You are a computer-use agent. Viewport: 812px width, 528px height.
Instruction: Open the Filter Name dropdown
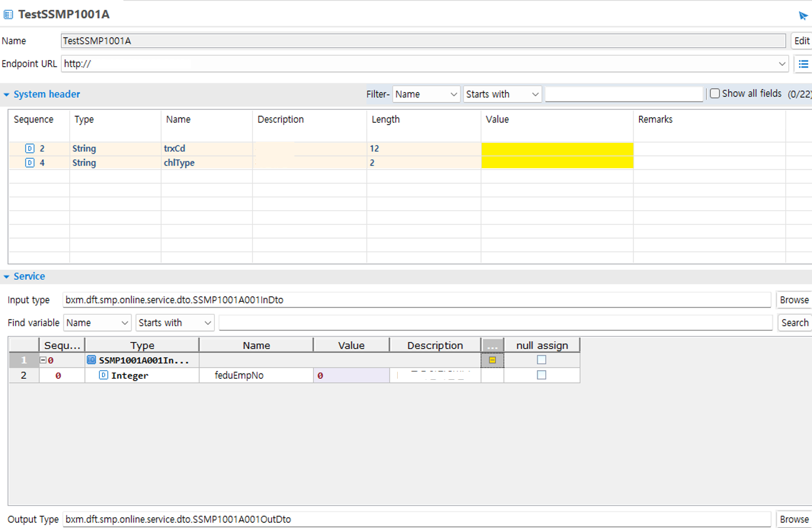426,94
